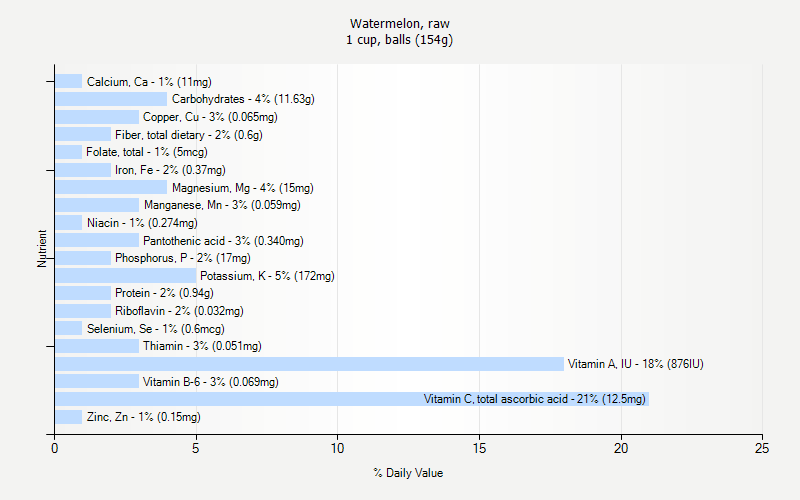Click the Fiber bar in the chart

pyautogui.click(x=83, y=134)
